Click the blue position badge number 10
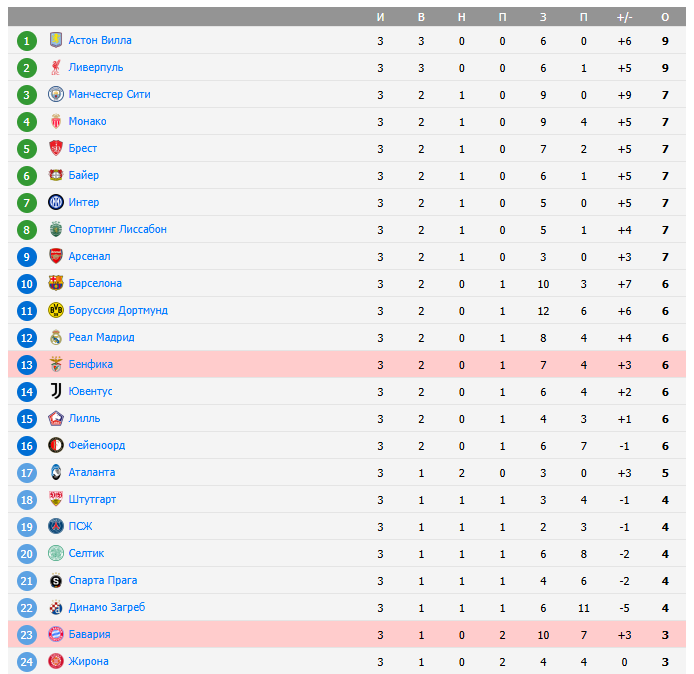This screenshot has height=674, width=694. point(27,283)
